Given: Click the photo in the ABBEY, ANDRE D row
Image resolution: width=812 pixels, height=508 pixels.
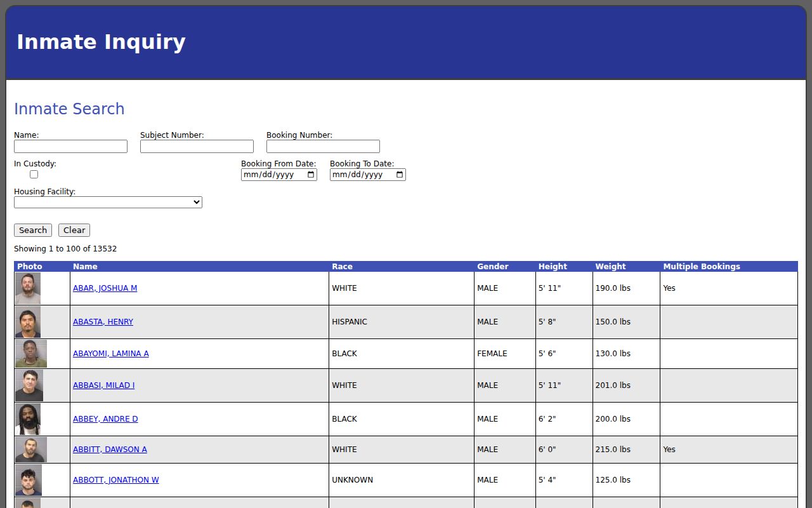Looking at the screenshot, I should 28,419.
